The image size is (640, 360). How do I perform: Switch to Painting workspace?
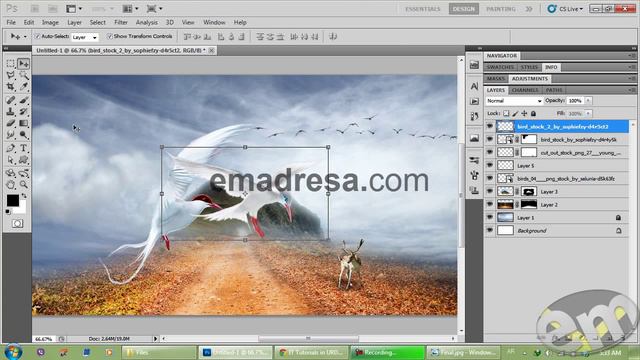501,9
